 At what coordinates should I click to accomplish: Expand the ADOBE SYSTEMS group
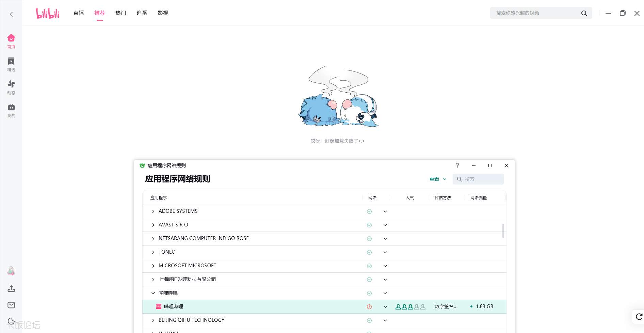tap(153, 211)
